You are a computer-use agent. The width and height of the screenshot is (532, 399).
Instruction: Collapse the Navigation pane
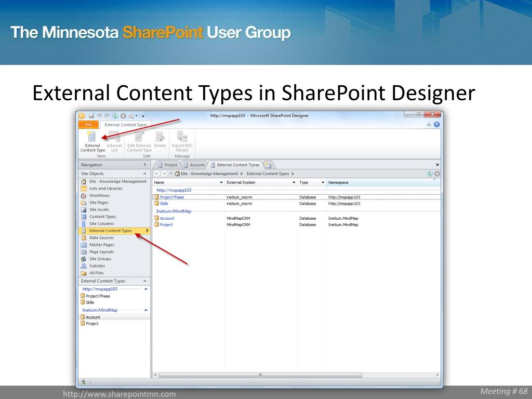(x=145, y=165)
